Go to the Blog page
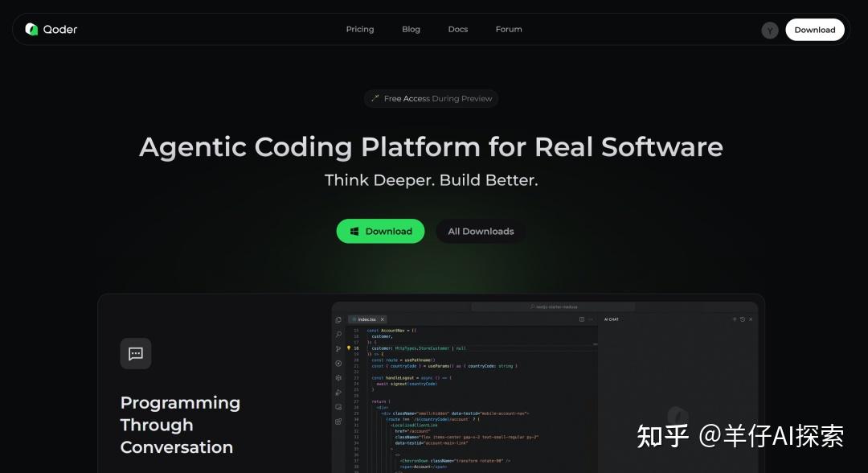The width and height of the screenshot is (868, 473). click(411, 30)
